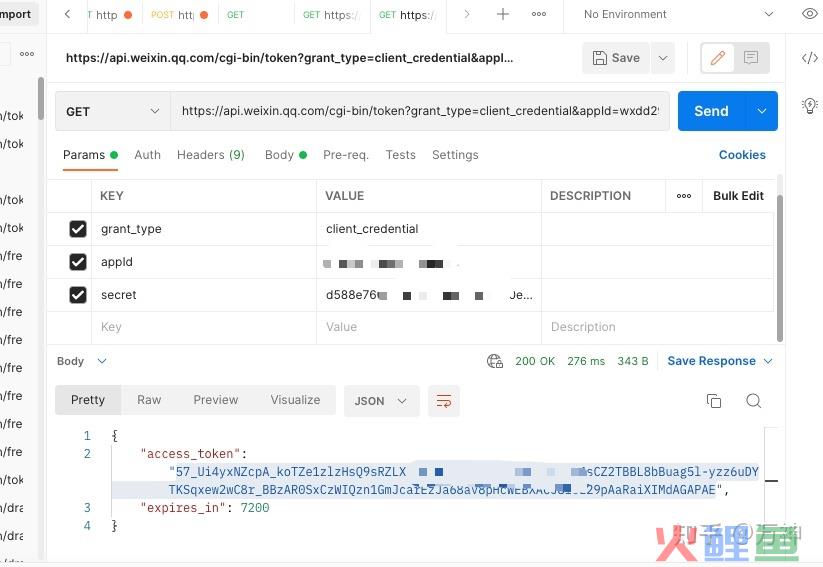Viewport: 823px width, 567px height.
Task: Click the network globe lock icon
Action: 494,361
